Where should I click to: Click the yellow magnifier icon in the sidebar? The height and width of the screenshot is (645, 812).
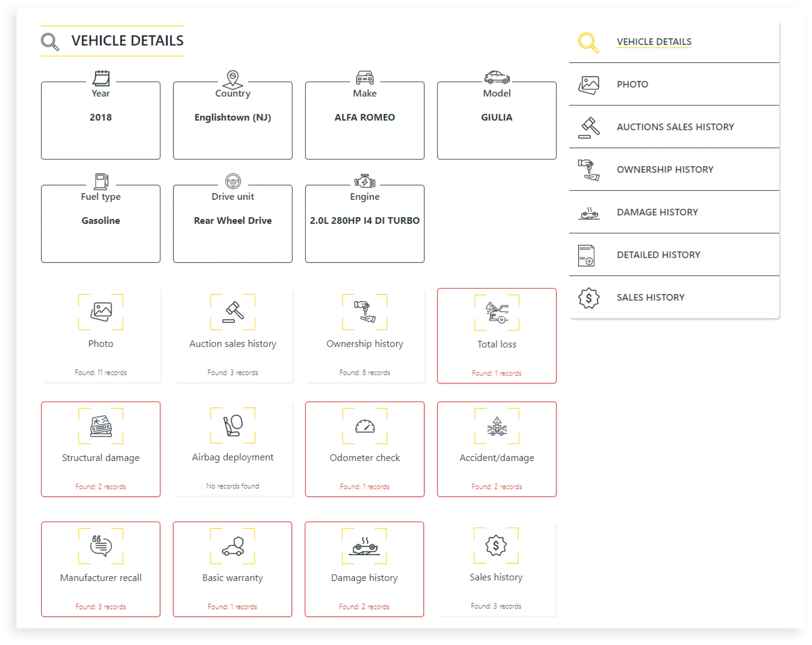[x=588, y=43]
